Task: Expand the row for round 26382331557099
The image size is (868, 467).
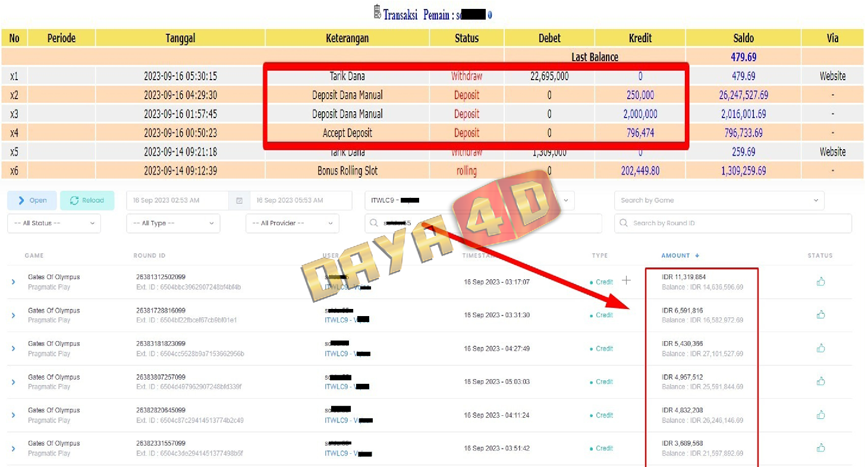Action: (x=13, y=449)
